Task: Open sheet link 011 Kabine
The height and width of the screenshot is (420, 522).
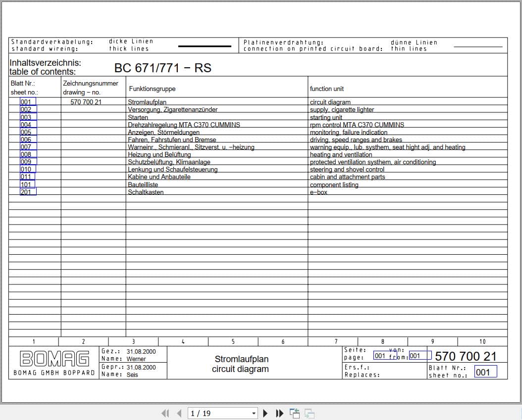Action: [x=28, y=177]
